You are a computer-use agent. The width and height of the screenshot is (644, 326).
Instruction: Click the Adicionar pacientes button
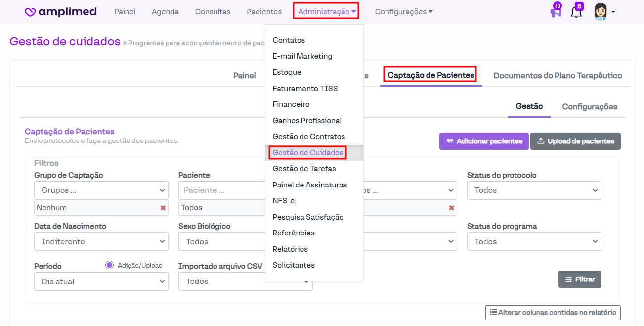[x=484, y=141]
